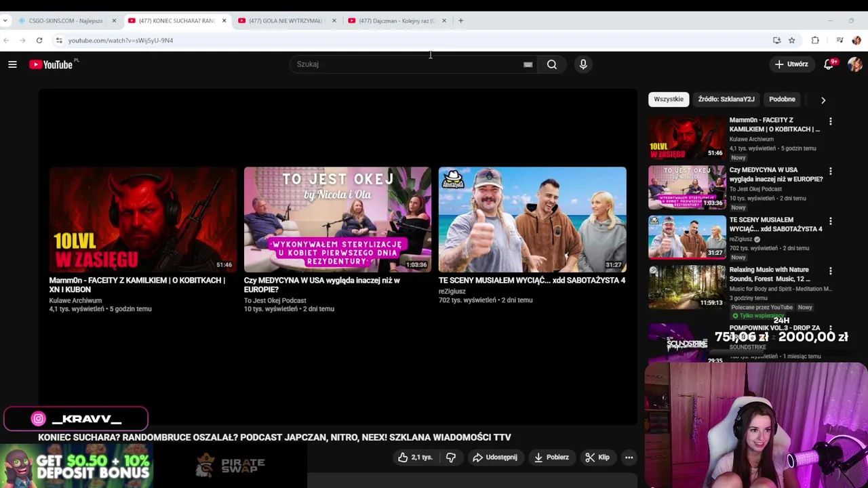Open sidebar Relaxing Music with Nature Sounds title

pos(770,274)
